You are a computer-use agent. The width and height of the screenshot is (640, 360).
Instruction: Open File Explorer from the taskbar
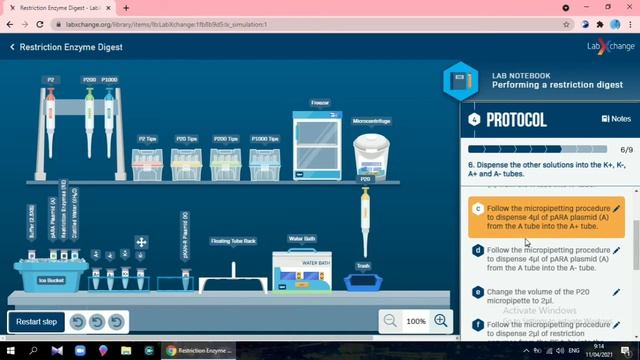point(126,351)
